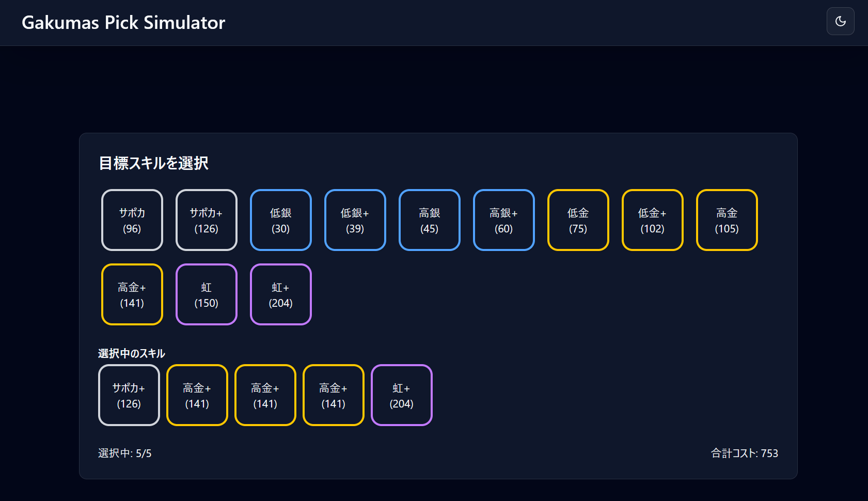Screen dimensions: 868x501
Task: Remove サポカ+ from selected skills
Action: (129, 395)
